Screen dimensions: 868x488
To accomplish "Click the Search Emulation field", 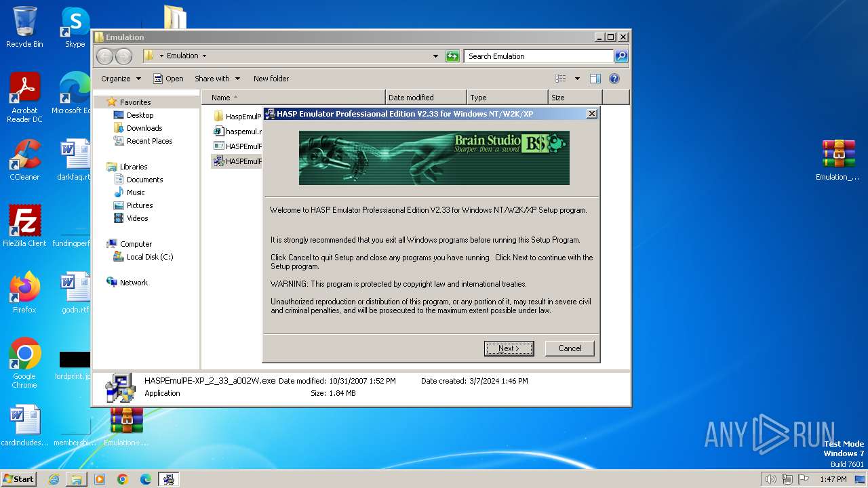I will [539, 56].
